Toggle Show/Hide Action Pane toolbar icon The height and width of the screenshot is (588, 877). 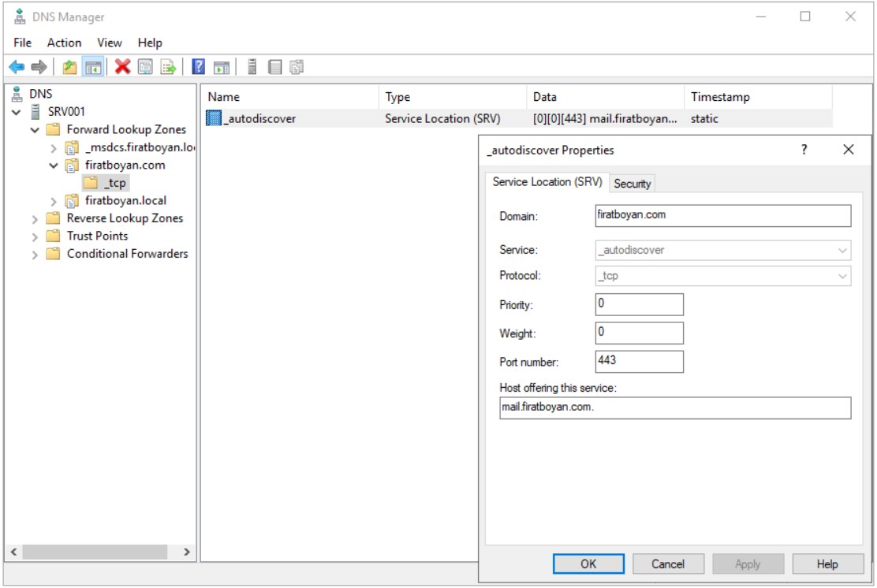[x=222, y=67]
